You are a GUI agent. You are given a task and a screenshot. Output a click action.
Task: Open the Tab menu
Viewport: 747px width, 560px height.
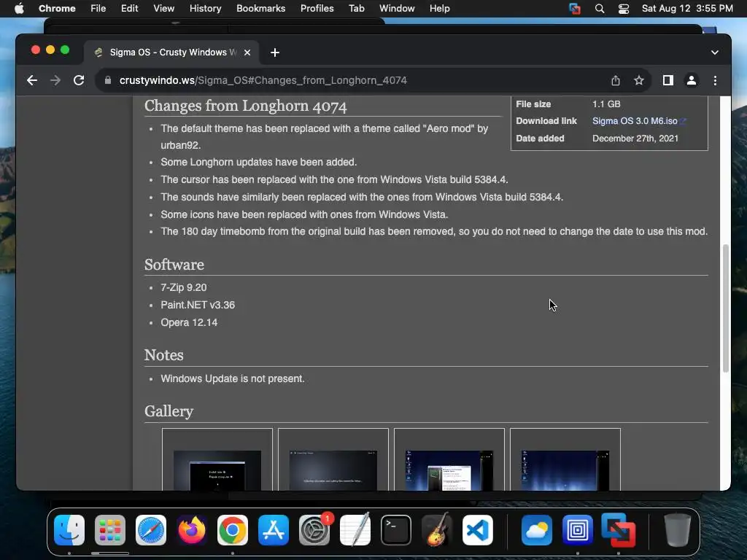pyautogui.click(x=356, y=9)
